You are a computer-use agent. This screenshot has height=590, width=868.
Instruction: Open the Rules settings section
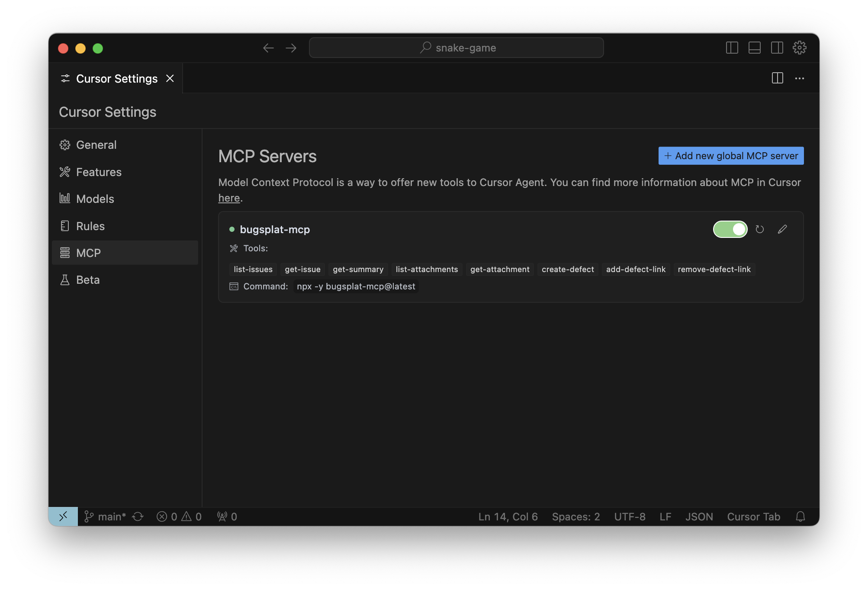click(x=90, y=226)
